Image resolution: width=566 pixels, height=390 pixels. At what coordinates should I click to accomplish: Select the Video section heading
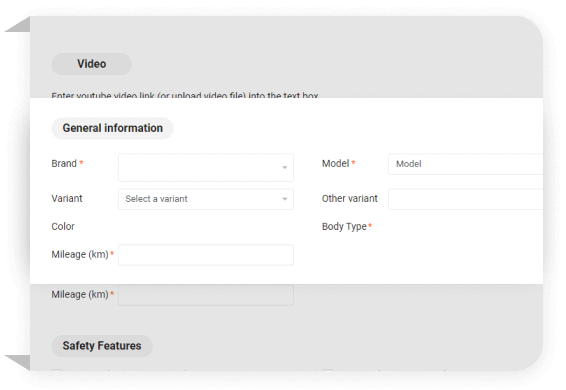tap(92, 64)
